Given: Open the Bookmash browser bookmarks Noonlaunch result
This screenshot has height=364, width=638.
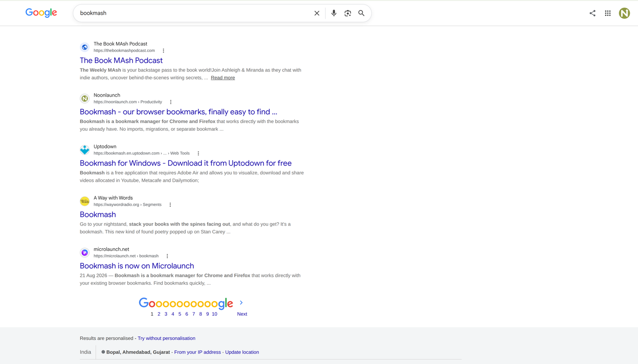Looking at the screenshot, I should click(x=178, y=112).
